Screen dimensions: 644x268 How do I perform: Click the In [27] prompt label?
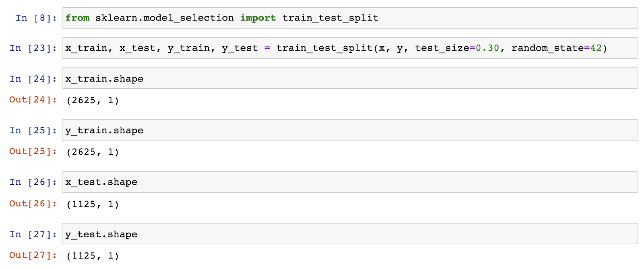point(33,234)
